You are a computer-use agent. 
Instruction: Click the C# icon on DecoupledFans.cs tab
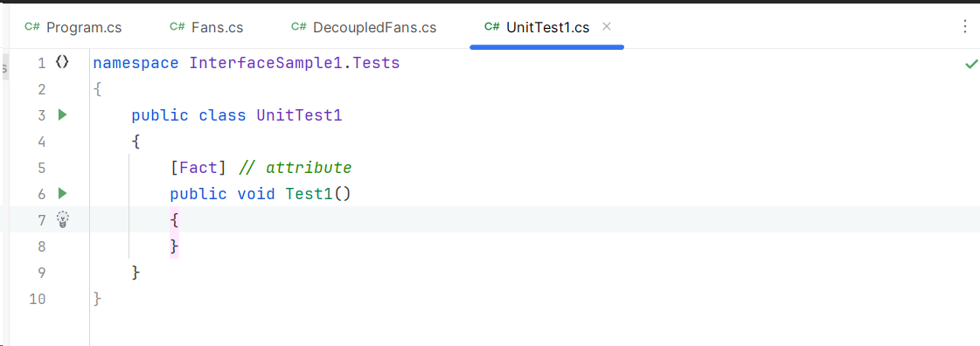299,27
